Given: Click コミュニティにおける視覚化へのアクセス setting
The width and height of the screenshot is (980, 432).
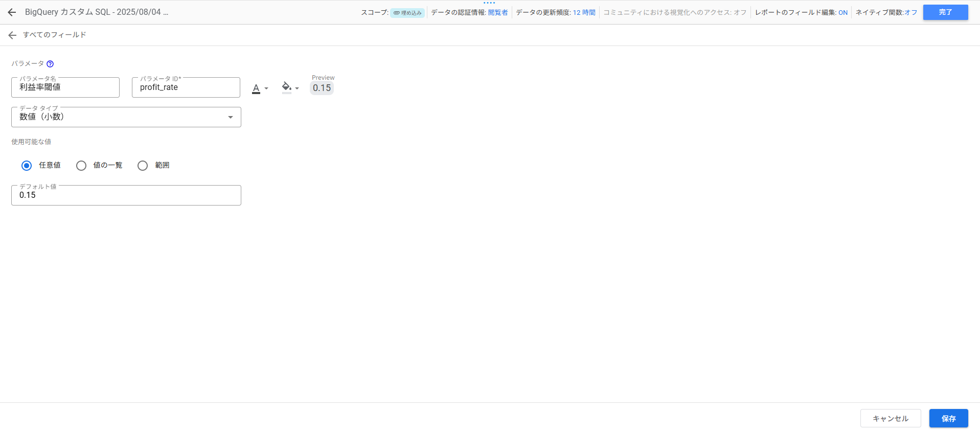Looking at the screenshot, I should (x=675, y=13).
